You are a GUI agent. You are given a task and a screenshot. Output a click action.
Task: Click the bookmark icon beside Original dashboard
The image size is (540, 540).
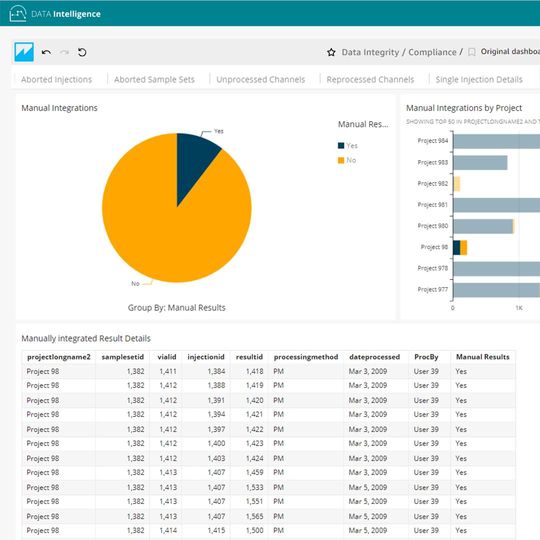click(472, 52)
